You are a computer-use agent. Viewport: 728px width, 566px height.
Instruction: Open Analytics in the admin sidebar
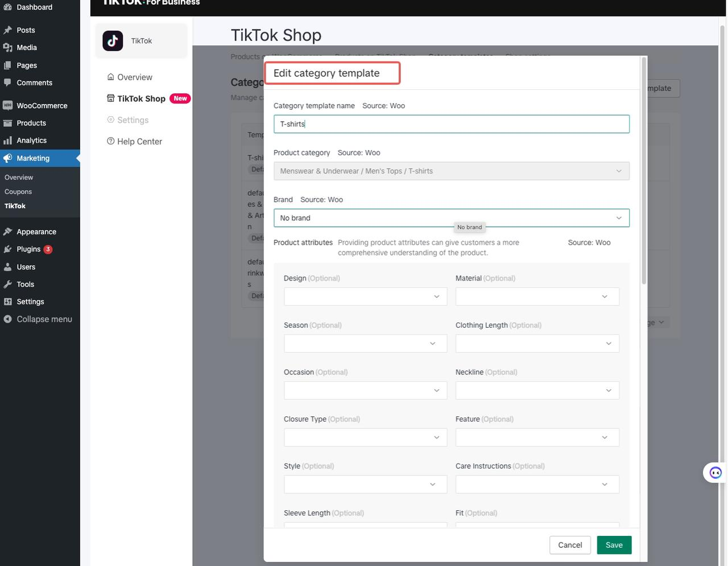click(x=31, y=141)
